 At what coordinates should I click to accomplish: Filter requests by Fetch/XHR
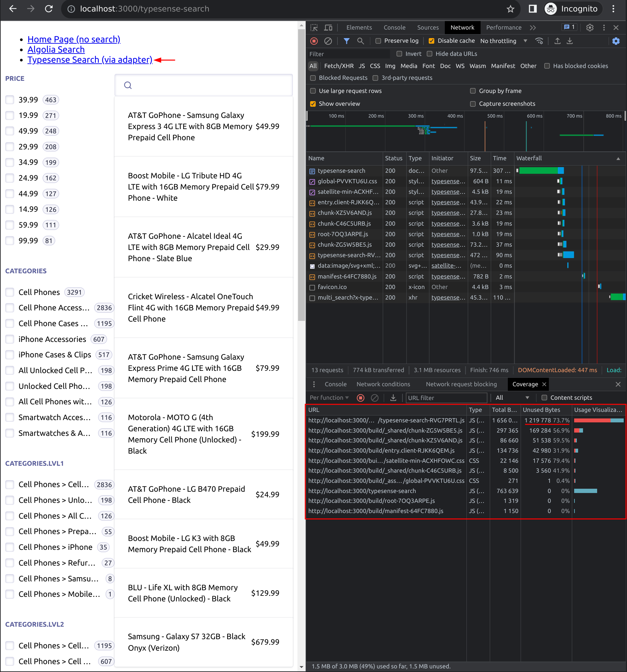(339, 66)
